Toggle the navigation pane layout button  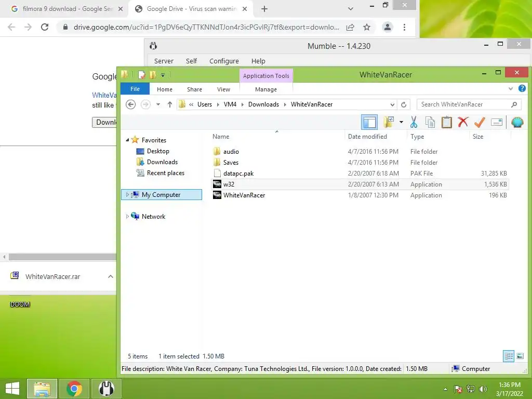tap(369, 122)
